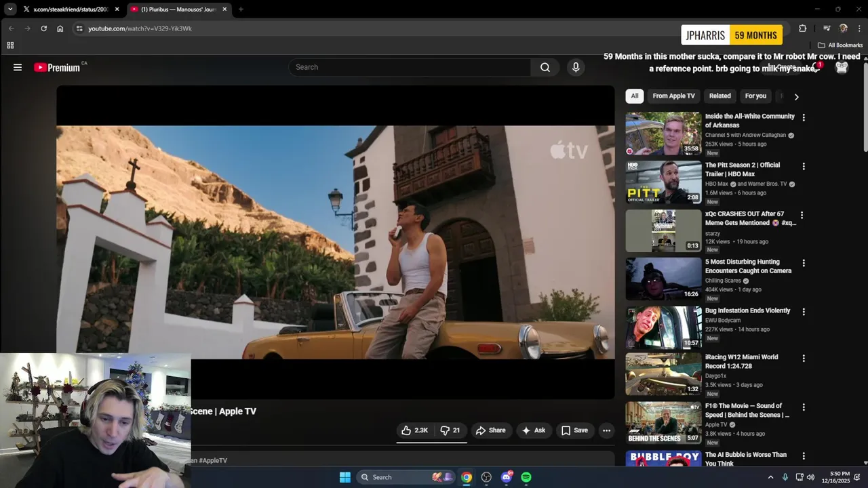This screenshot has height=488, width=868.
Task: Close the x.com tab
Action: 117,9
